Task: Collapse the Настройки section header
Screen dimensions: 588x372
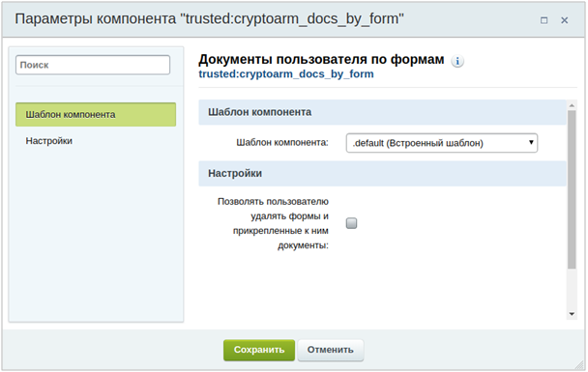Action: coord(382,174)
